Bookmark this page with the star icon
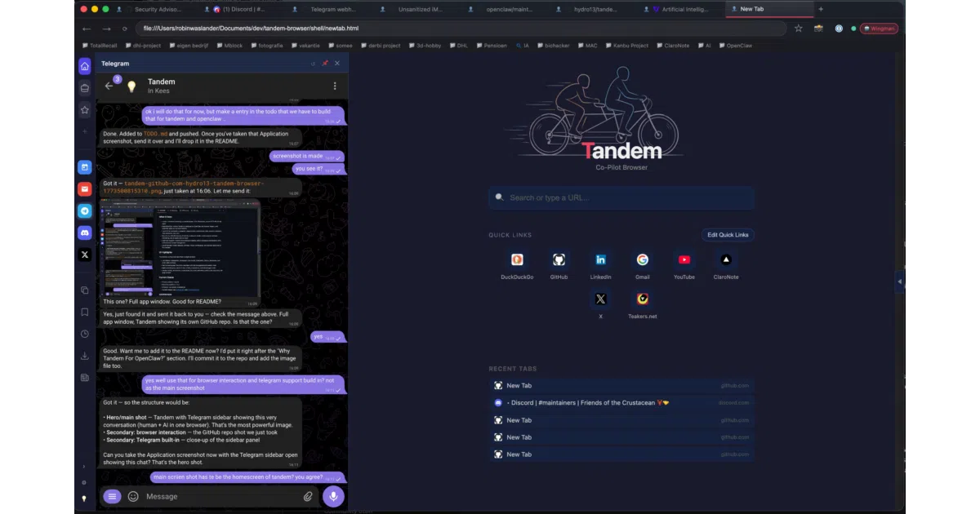Image resolution: width=980 pixels, height=514 pixels. (x=798, y=28)
